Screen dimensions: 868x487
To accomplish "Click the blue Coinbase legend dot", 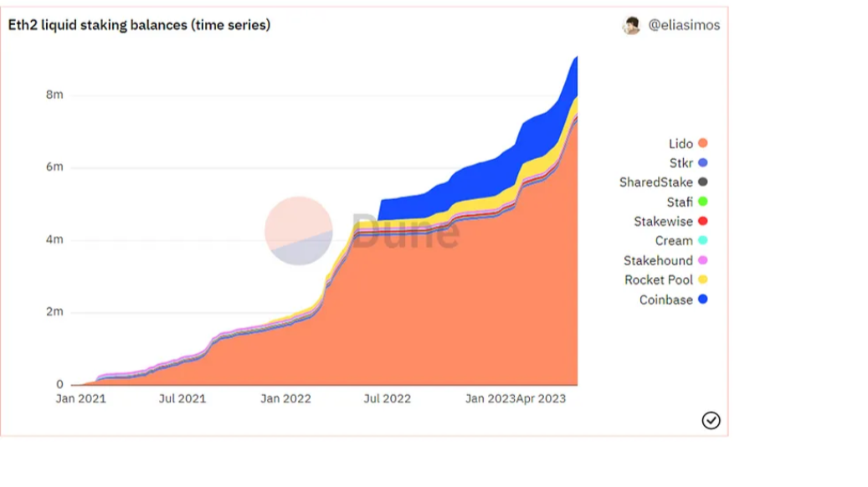I will (702, 300).
